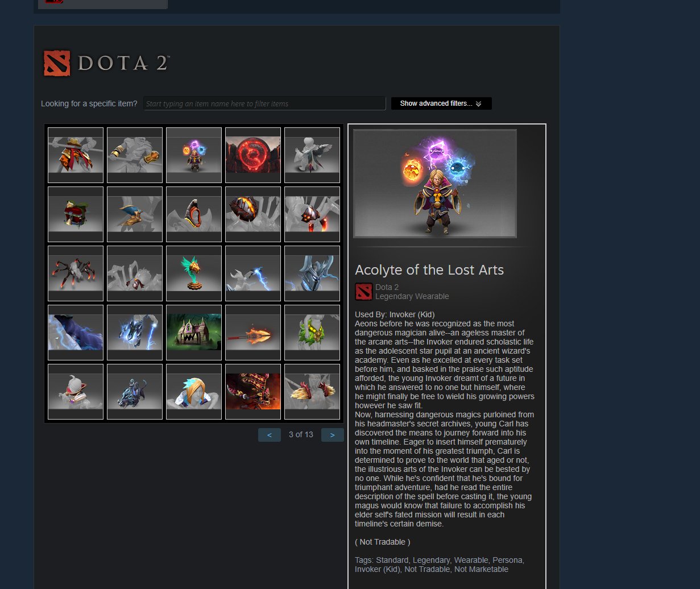Click the red and gold cape item
Viewport: 700px width, 589px height.
(76, 155)
